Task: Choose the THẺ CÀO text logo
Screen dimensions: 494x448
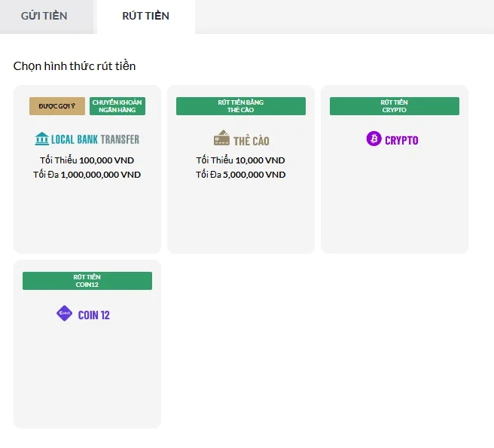Action: [252, 140]
